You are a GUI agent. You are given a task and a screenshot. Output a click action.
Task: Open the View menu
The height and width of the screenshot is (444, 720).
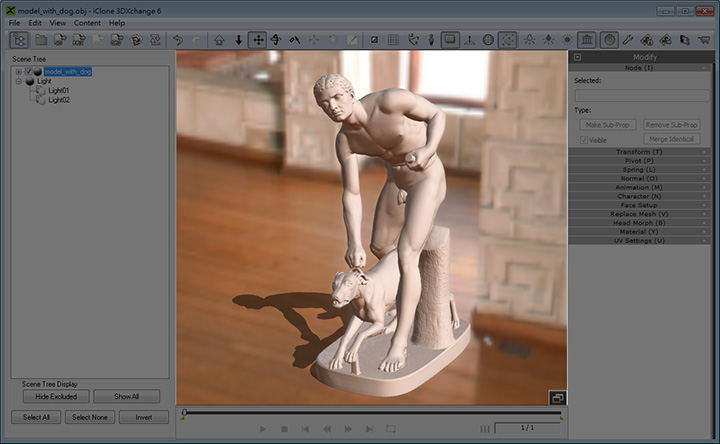coord(57,23)
